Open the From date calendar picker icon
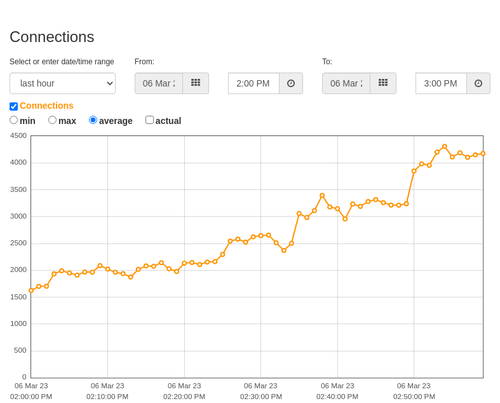500x403 pixels. click(196, 83)
